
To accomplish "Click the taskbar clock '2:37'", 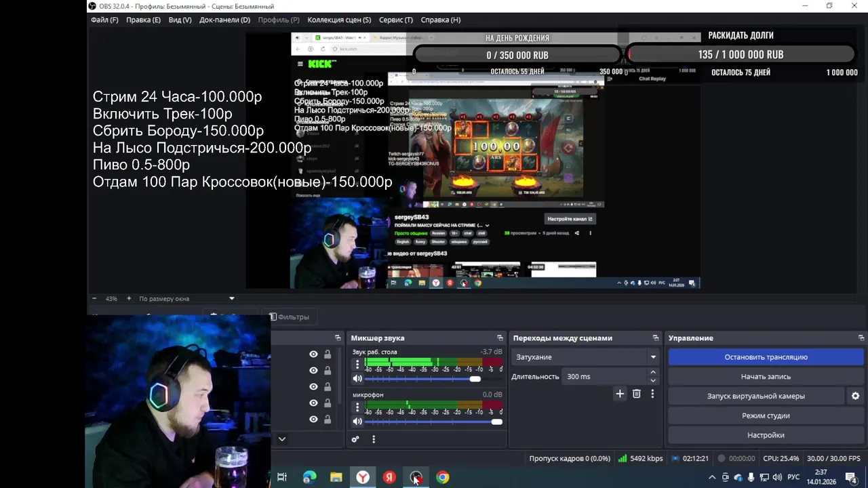I will click(821, 472).
